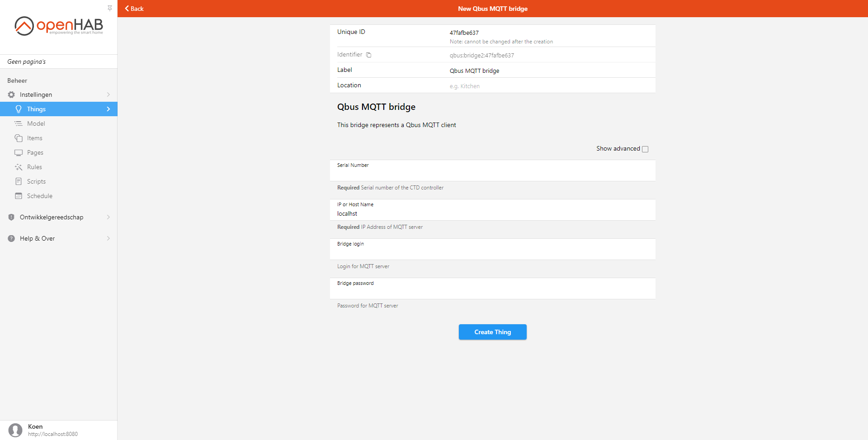The image size is (868, 440).
Task: Click the Rules wand icon
Action: click(x=19, y=167)
